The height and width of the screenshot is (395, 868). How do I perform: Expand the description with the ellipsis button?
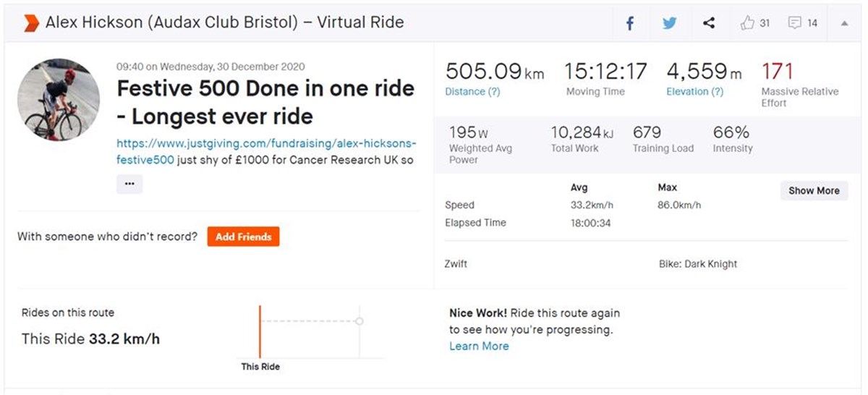[x=129, y=184]
